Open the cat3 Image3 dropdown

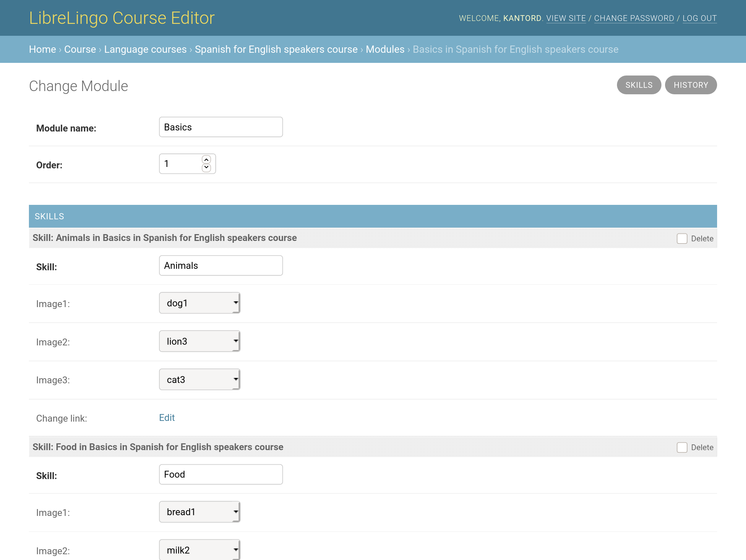coord(200,379)
